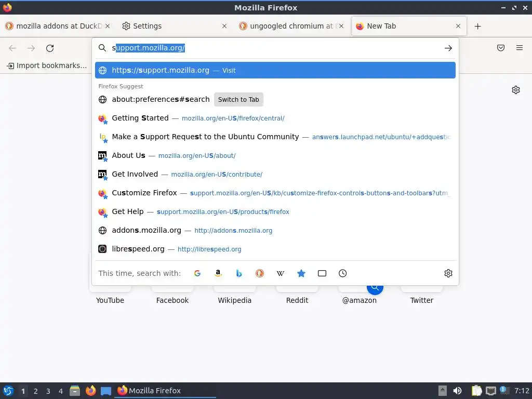Open volume control in system tray

coord(457,391)
